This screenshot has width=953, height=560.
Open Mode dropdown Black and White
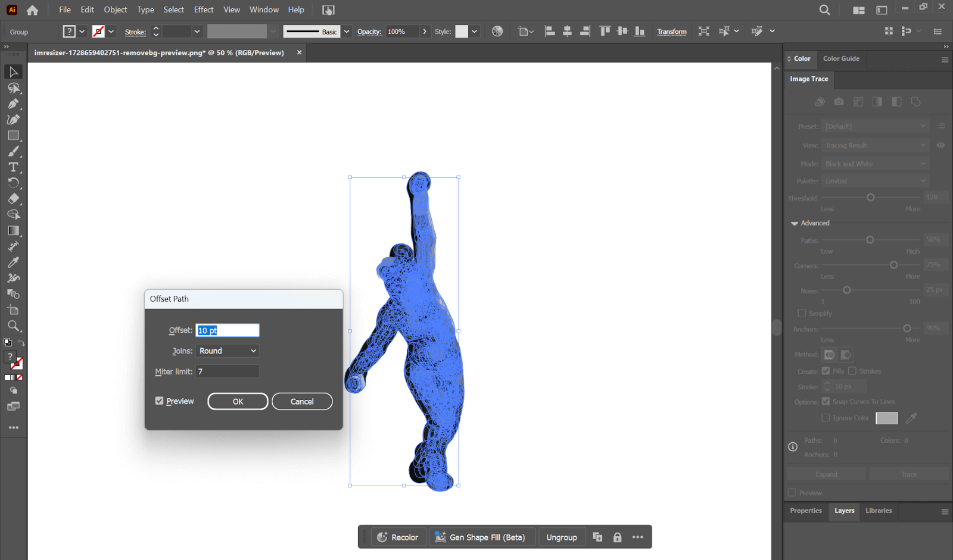click(x=876, y=164)
